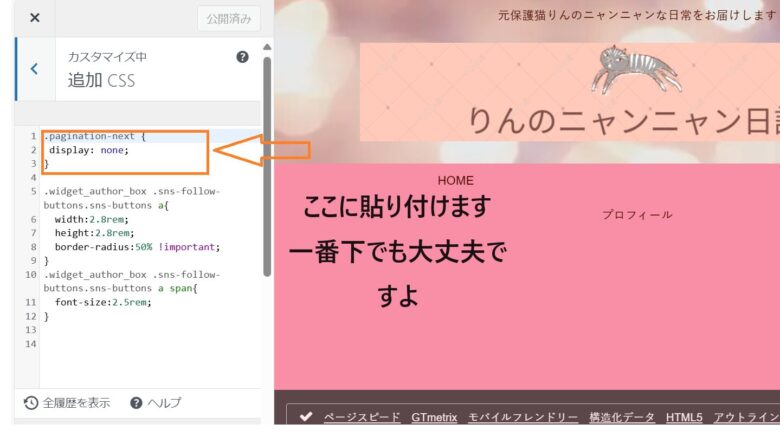Open the GTmetrix link
Screen dimensions: 780x437
pyautogui.click(x=434, y=417)
